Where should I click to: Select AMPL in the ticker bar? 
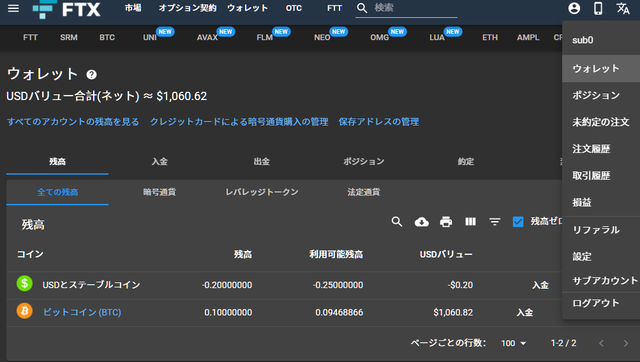[x=528, y=37]
